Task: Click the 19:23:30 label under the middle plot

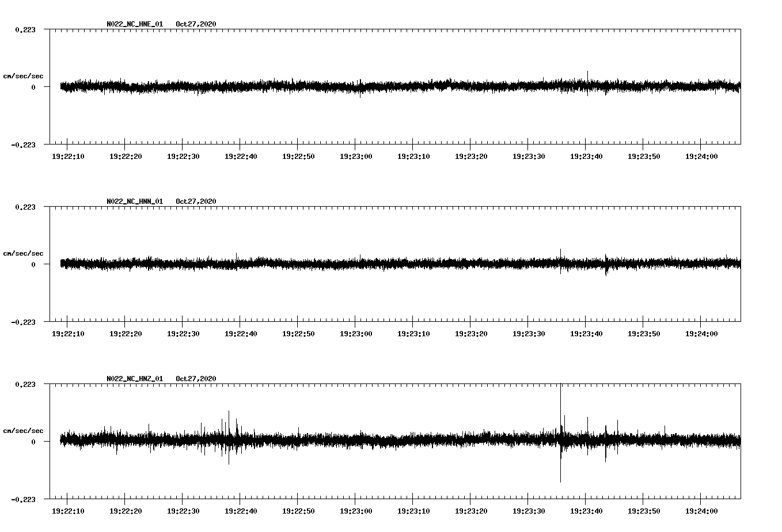Action: (529, 333)
